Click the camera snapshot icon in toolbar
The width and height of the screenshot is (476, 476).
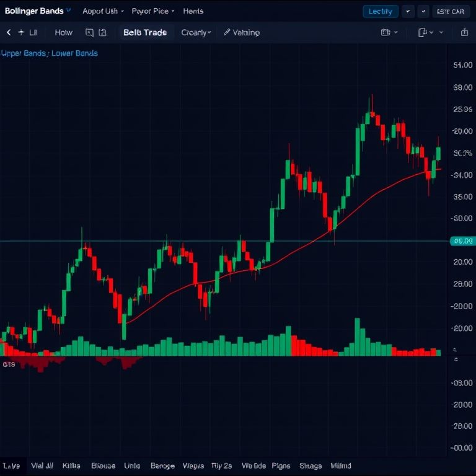[386, 32]
